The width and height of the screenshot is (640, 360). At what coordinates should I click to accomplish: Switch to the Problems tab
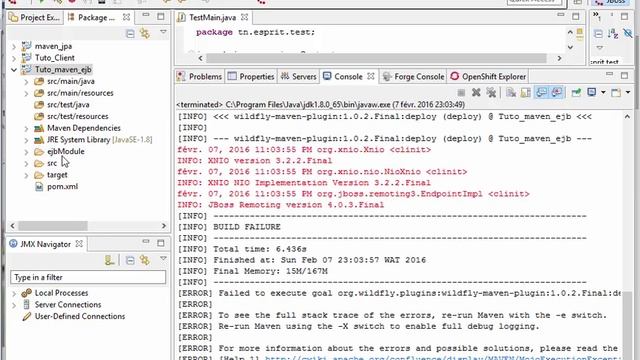point(200,76)
